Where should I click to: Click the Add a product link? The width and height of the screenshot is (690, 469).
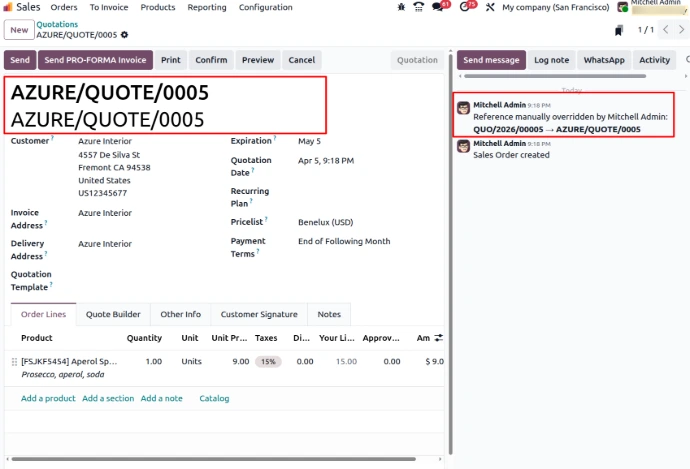(48, 398)
